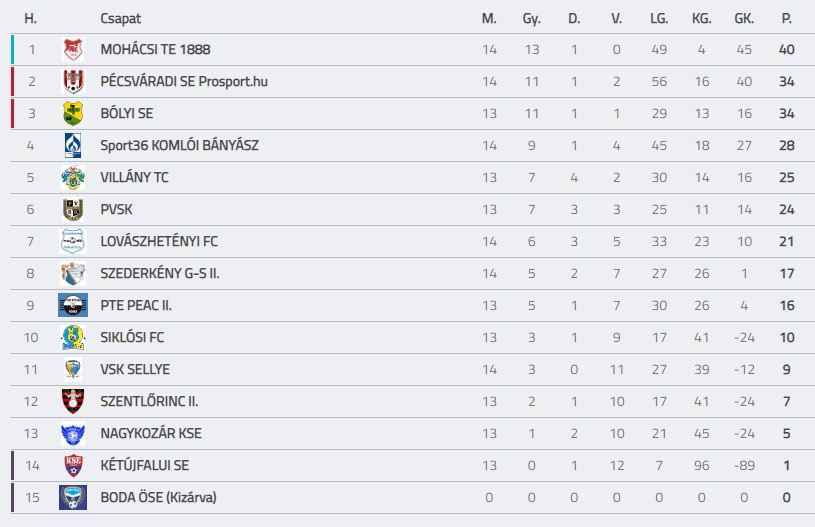Select the PTE PEAC II. logo
The width and height of the screenshot is (815, 527).
[73, 306]
